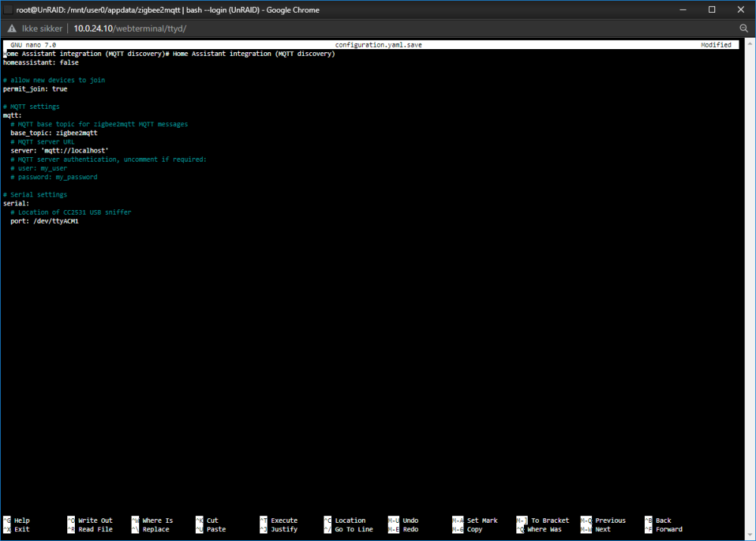Click the not-secure warning triangle icon
The width and height of the screenshot is (756, 541).
11,29
